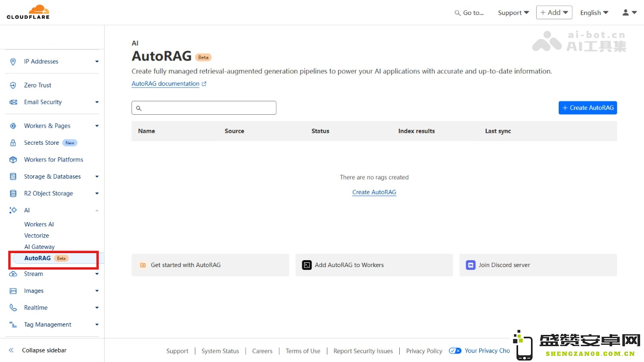Open Report Security Issues footer link

point(363,351)
